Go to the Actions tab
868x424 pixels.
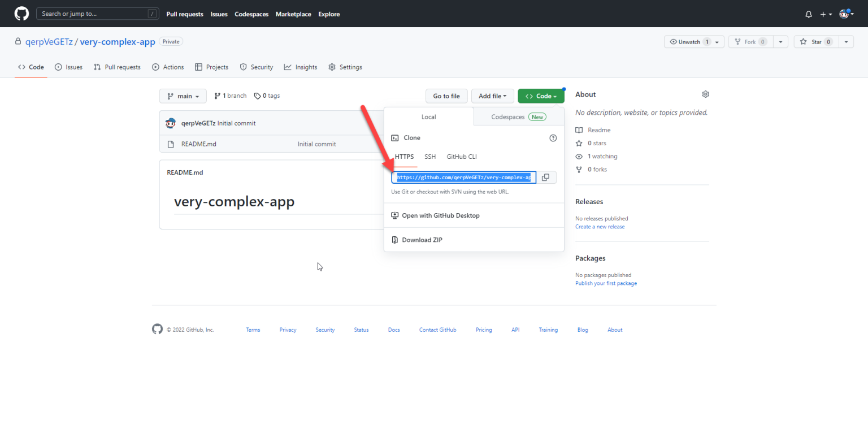(x=168, y=67)
